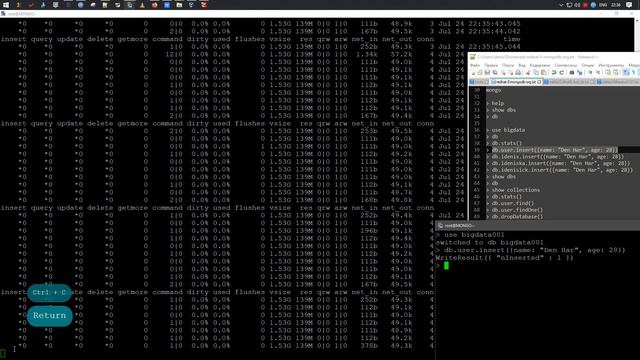Click the Undo icon in Notepad++ toolbar

pos(554,73)
